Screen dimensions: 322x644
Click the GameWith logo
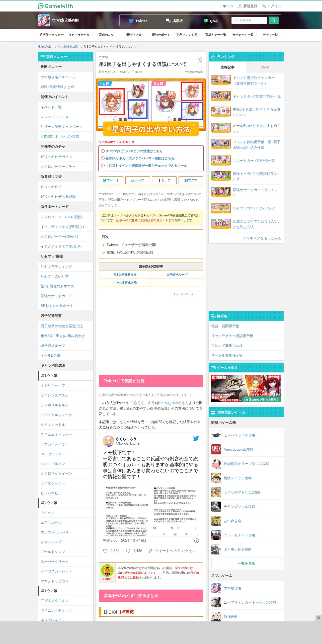coord(55,6)
